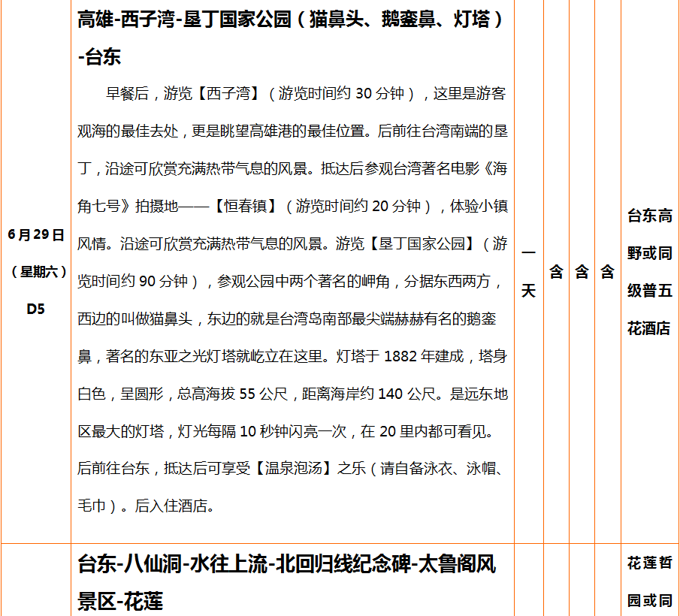The image size is (680, 616).
Task: Click the rightmost 含 meal cell
Action: pos(607,272)
